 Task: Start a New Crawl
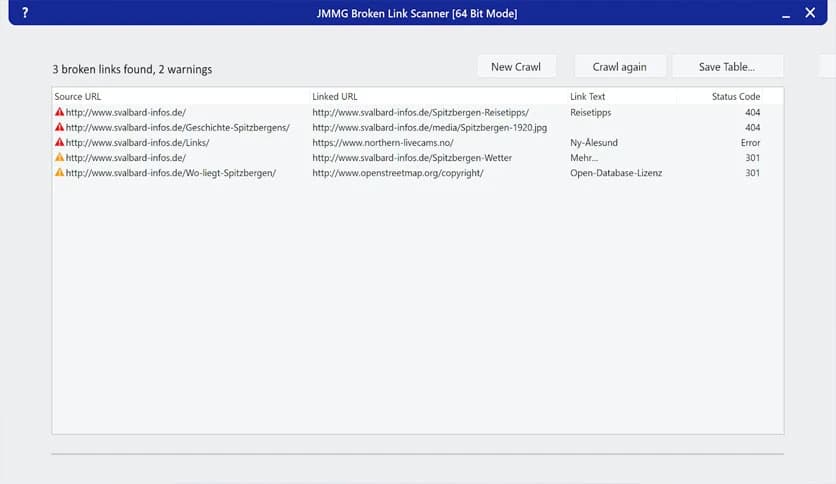pos(515,67)
